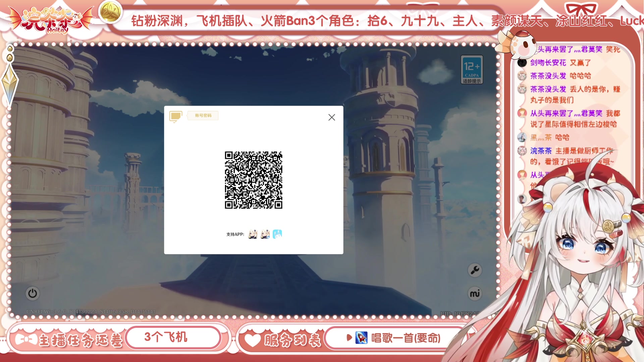The height and width of the screenshot is (362, 644).
Task: Click avatar beside 剑吻长安花 message
Action: point(522,62)
